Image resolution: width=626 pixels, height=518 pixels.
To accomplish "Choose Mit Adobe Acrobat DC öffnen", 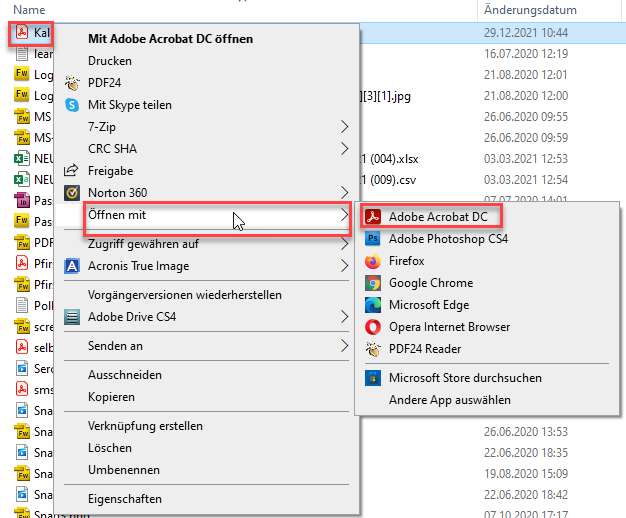I will click(x=170, y=39).
